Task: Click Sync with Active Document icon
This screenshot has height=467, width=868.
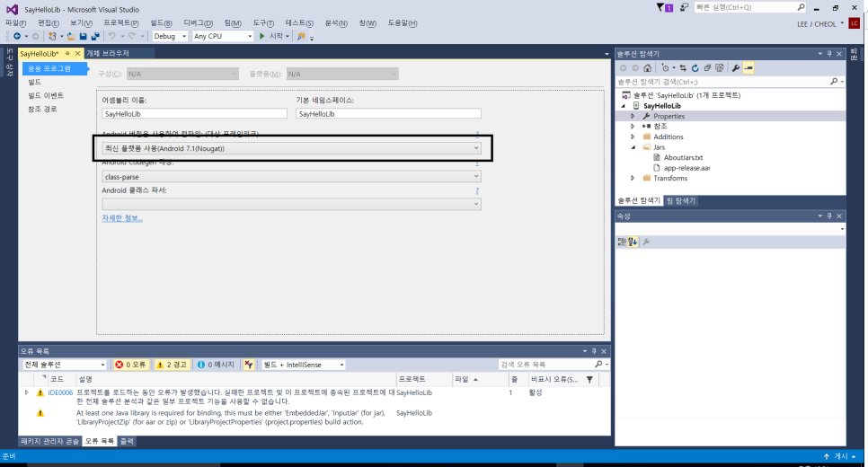Action: (683, 68)
